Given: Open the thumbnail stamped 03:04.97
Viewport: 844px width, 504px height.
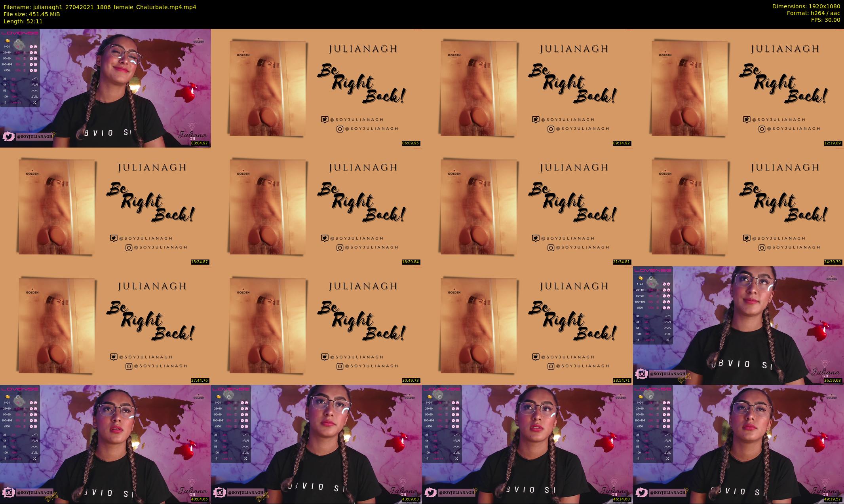Looking at the screenshot, I should 105,88.
